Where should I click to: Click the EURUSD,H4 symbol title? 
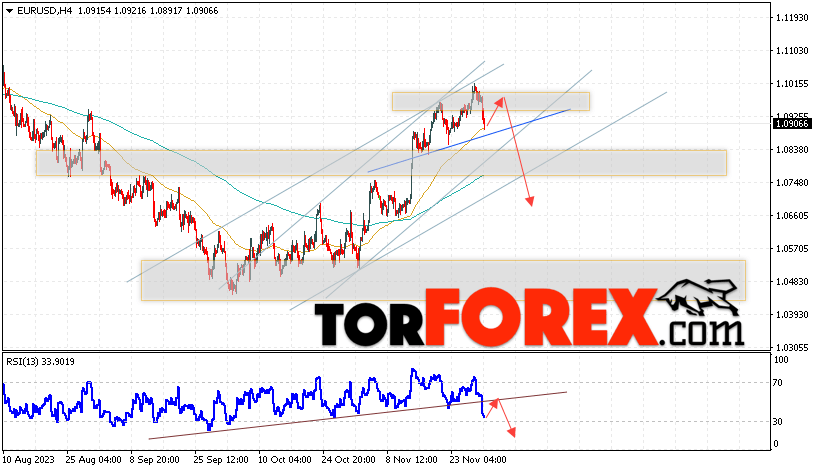[44, 10]
